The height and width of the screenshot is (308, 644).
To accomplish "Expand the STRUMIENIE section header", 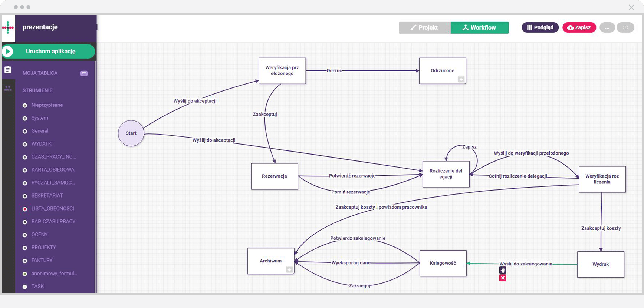I will point(37,90).
